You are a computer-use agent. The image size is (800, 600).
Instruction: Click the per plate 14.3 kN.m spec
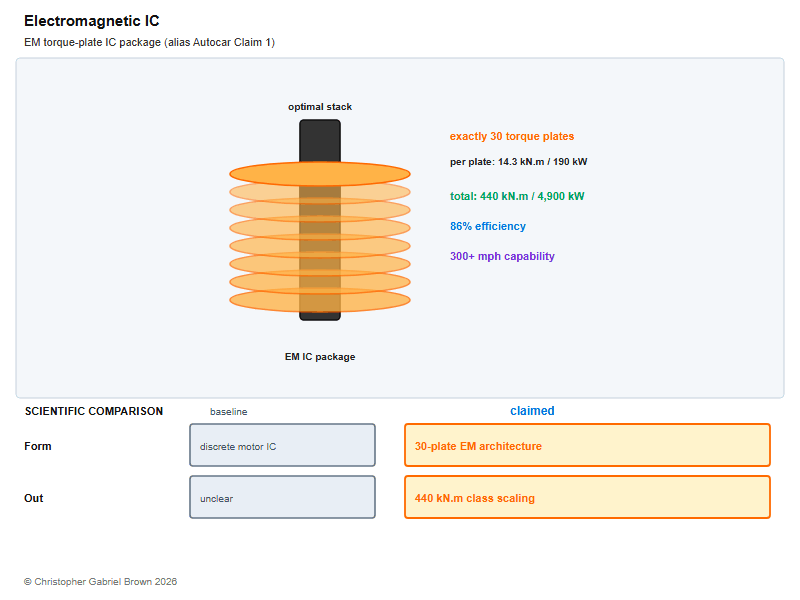(518, 162)
